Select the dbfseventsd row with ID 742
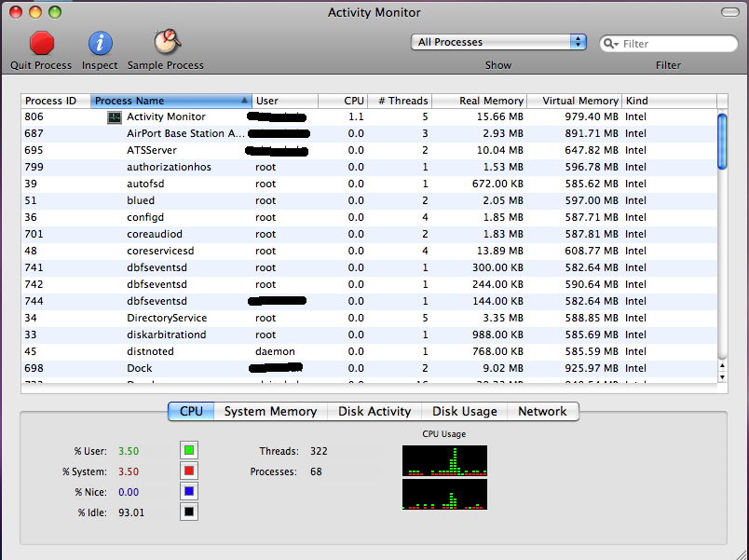This screenshot has width=749, height=560. coord(369,284)
